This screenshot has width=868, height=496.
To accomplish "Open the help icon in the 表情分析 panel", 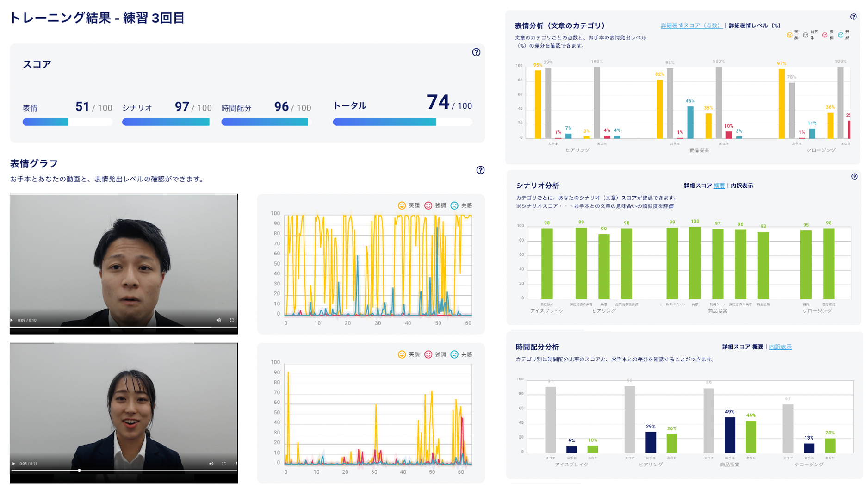I will (854, 17).
